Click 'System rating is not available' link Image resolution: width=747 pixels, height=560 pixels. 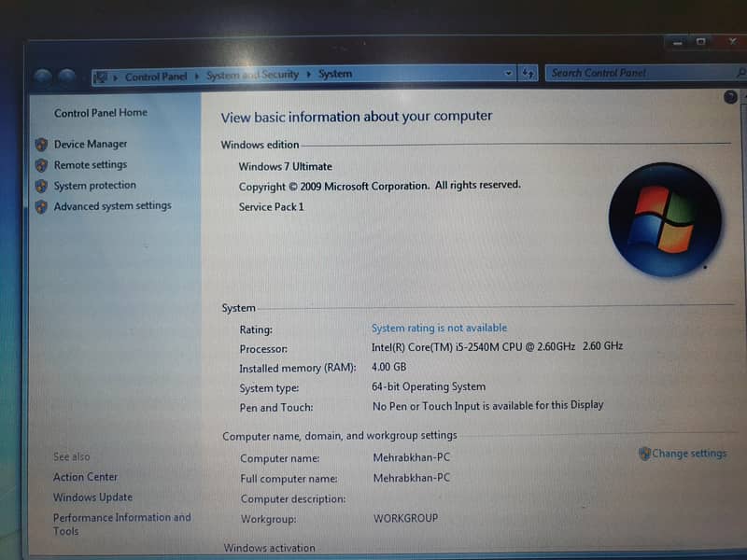[x=439, y=329]
